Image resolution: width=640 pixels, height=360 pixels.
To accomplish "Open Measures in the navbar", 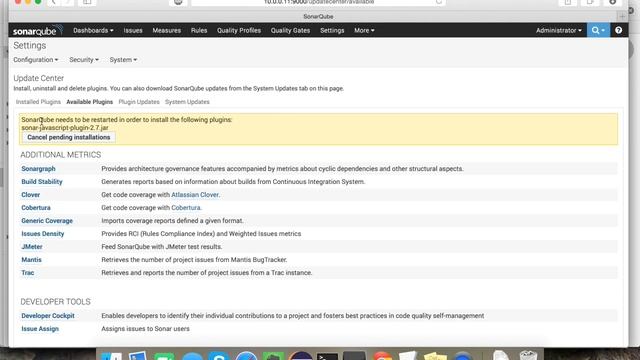I will point(167,30).
